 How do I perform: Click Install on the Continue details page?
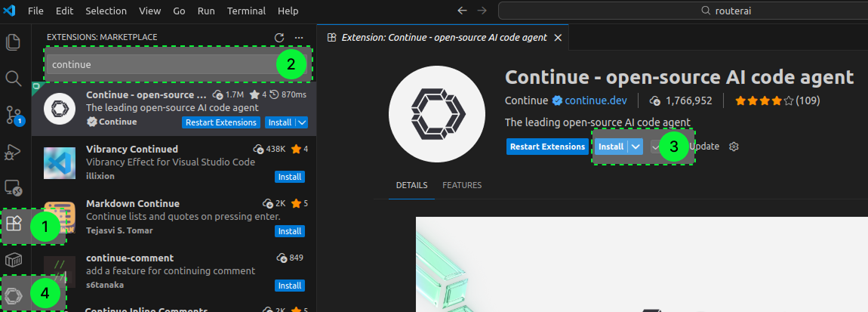(x=611, y=147)
